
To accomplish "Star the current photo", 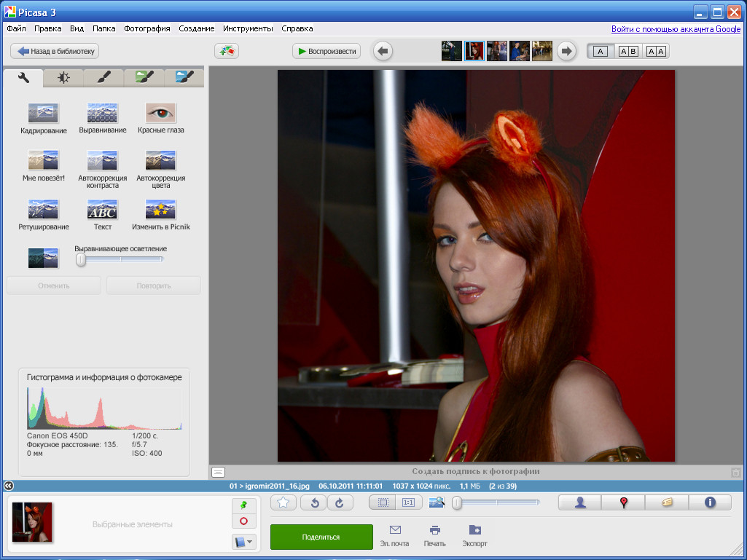I will (283, 502).
